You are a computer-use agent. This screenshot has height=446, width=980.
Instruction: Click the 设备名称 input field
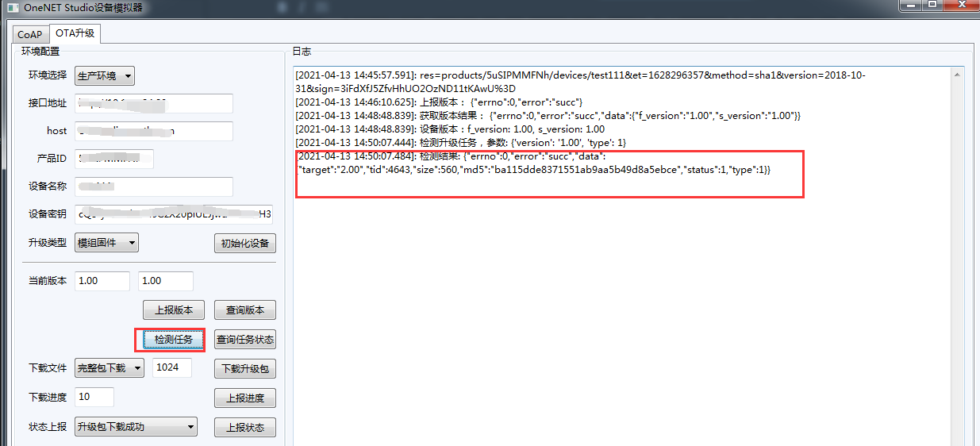coord(154,186)
